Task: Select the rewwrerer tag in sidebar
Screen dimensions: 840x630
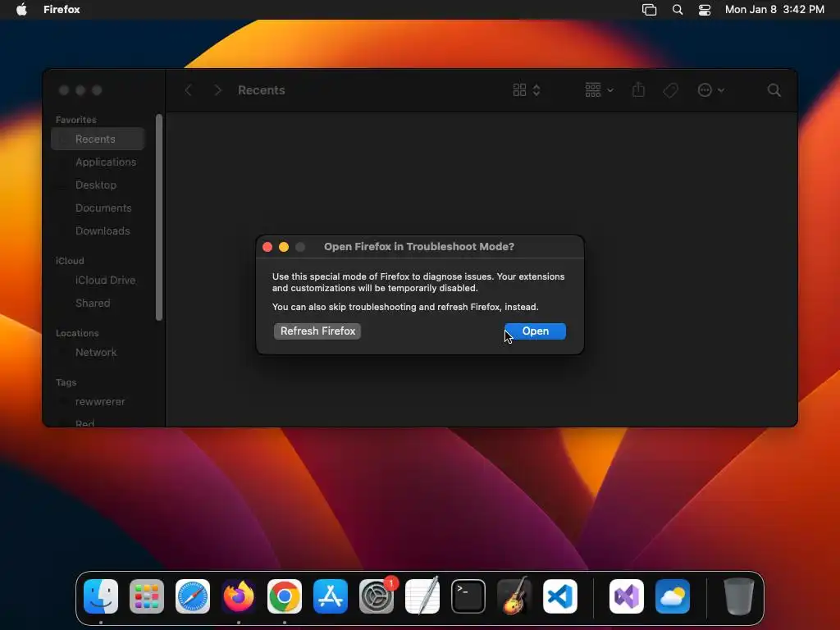Action: point(98,402)
